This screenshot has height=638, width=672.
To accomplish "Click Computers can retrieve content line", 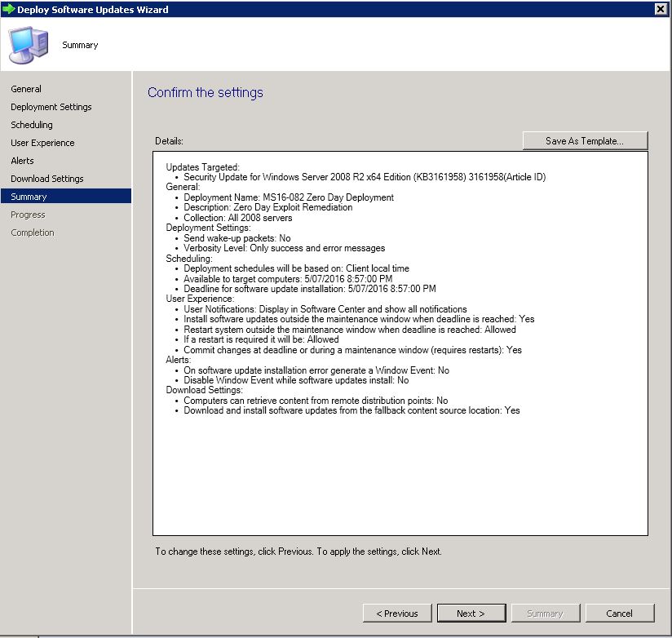I will [316, 401].
